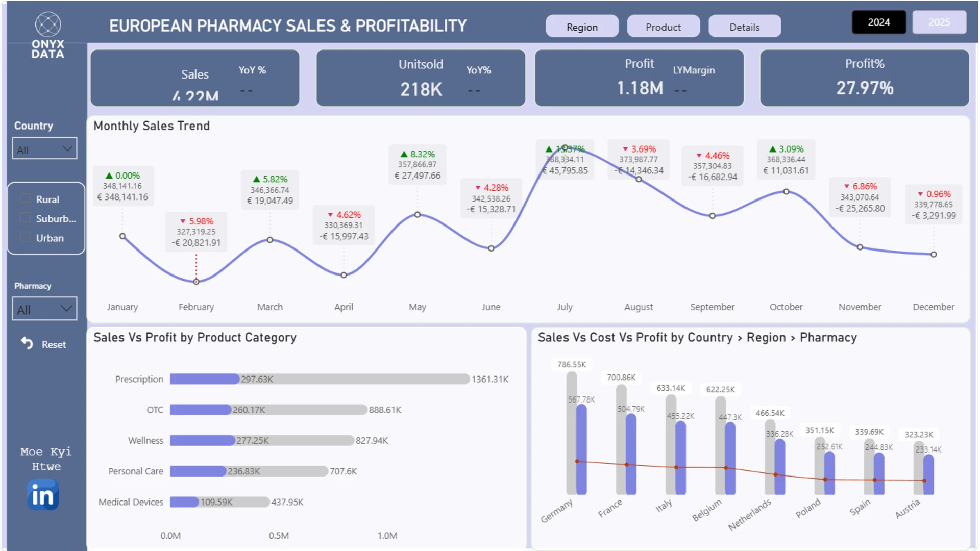Click the green up arrow for May
Image resolution: width=980 pixels, height=551 pixels.
point(404,154)
